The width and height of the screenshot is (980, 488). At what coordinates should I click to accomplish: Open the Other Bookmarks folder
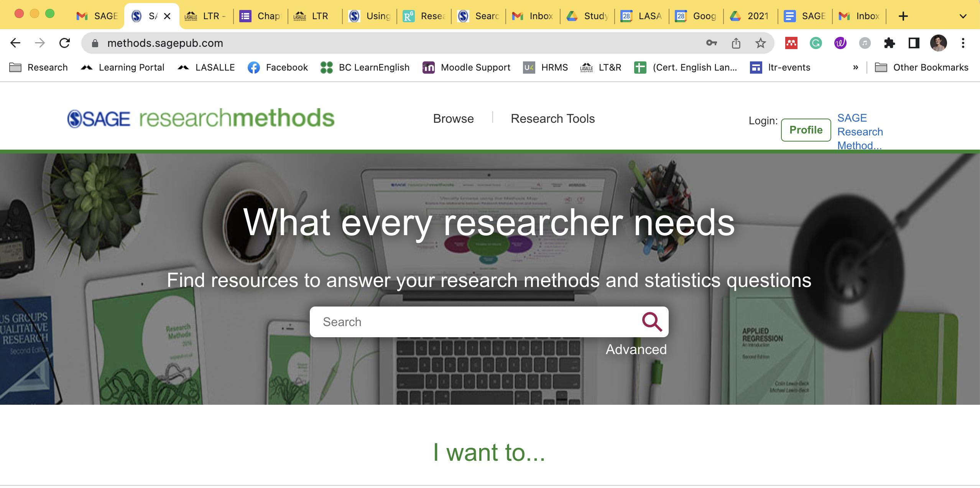922,68
